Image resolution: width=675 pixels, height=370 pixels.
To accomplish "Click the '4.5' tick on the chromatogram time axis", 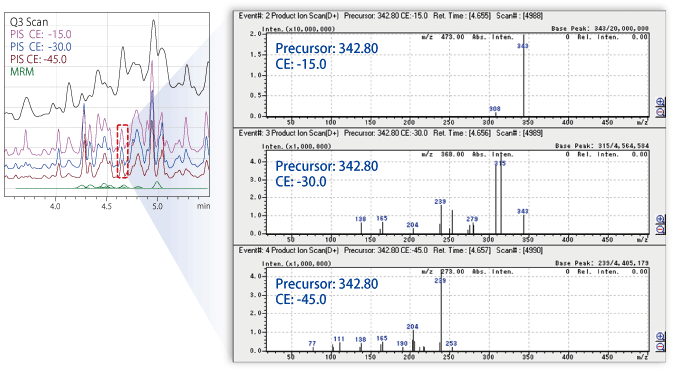I will 106,206.
